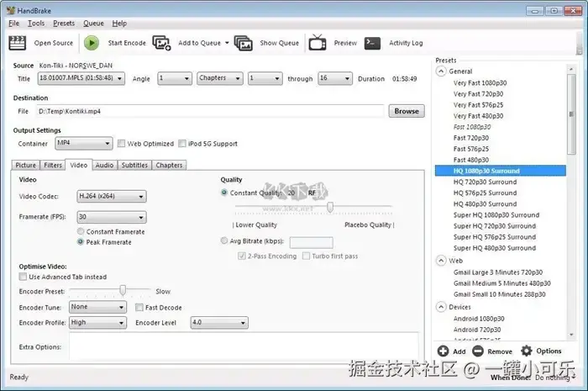Click the Show Queue pictures icon

(244, 43)
